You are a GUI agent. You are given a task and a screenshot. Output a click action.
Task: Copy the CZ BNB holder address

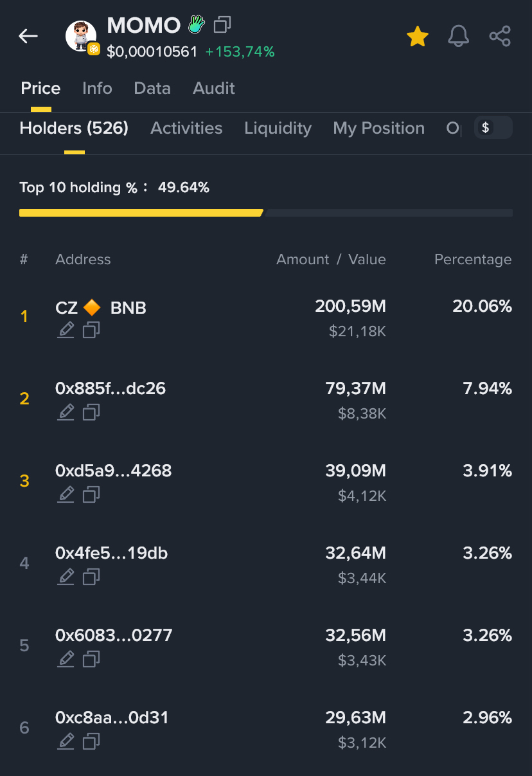coord(91,330)
